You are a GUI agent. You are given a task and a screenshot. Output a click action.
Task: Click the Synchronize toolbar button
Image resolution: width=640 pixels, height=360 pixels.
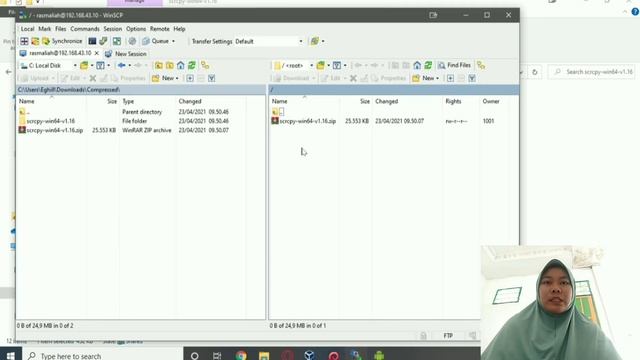[62, 41]
